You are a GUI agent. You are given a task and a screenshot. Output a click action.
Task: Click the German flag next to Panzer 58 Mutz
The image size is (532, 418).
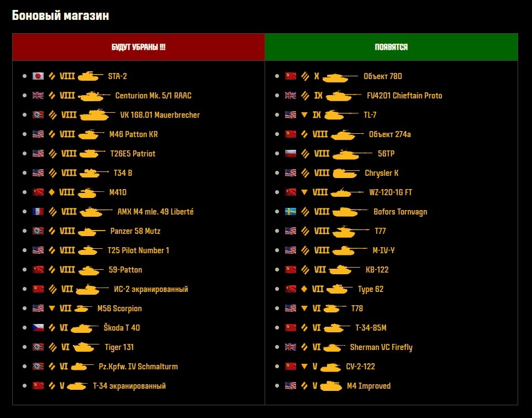pos(38,231)
